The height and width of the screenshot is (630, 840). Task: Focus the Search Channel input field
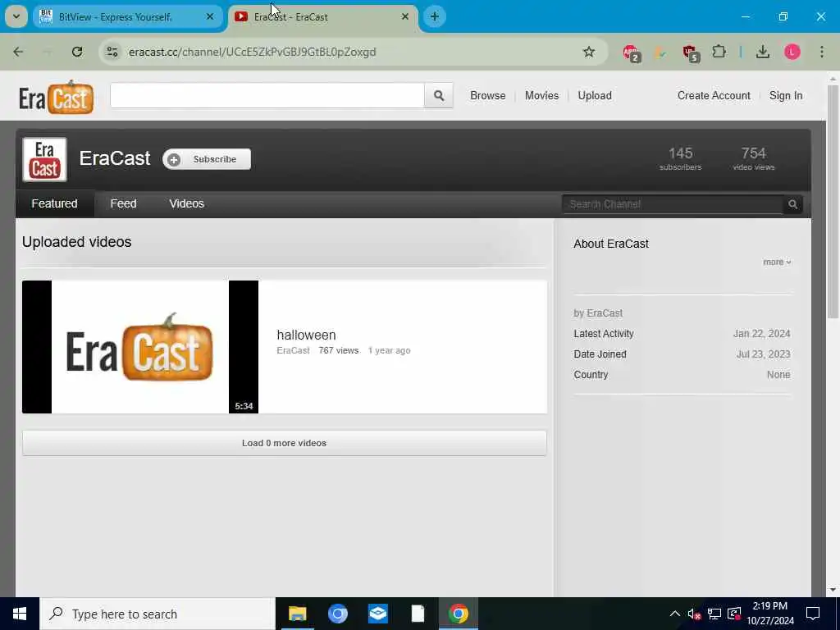(673, 204)
